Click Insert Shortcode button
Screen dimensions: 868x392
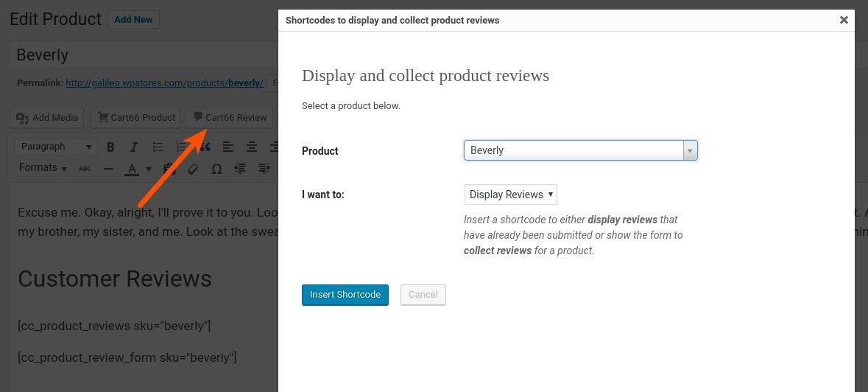(345, 295)
